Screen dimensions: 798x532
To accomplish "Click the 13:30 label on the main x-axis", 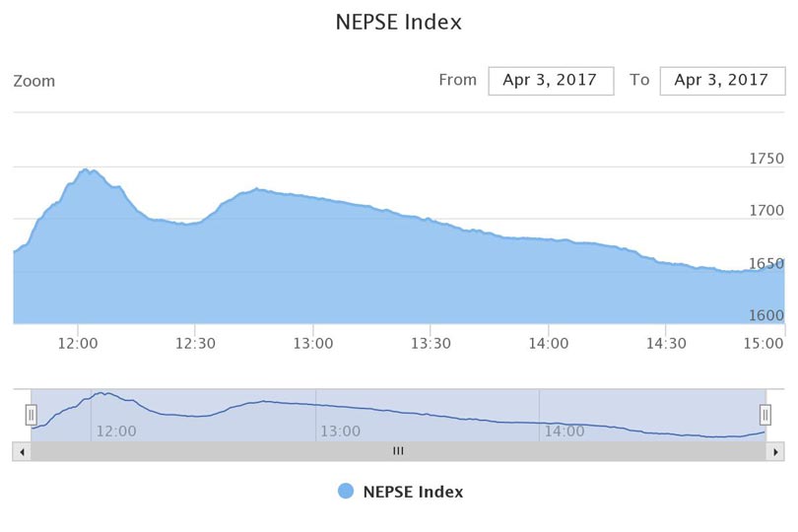I will (431, 343).
